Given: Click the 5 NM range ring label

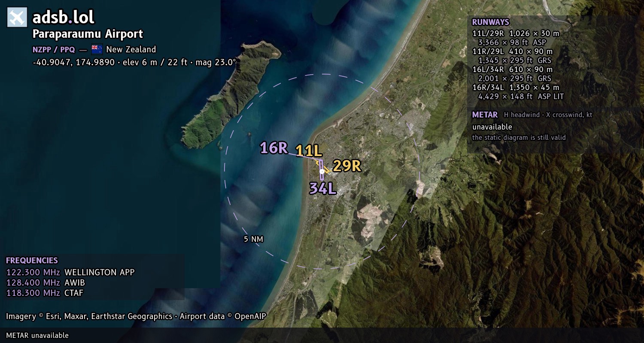Looking at the screenshot, I should (253, 239).
